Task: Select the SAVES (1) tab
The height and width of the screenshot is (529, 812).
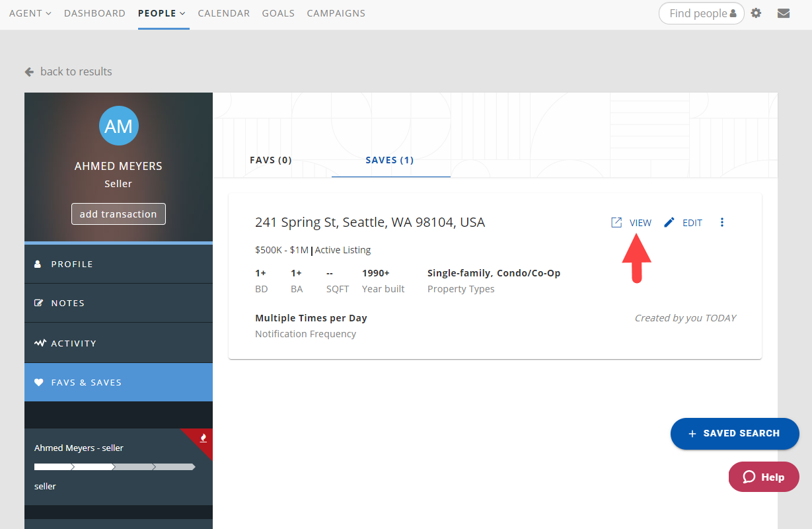Action: (390, 160)
